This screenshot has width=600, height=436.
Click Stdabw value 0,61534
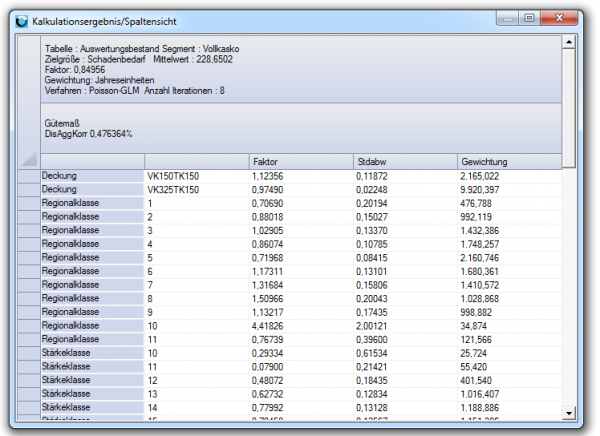click(372, 353)
